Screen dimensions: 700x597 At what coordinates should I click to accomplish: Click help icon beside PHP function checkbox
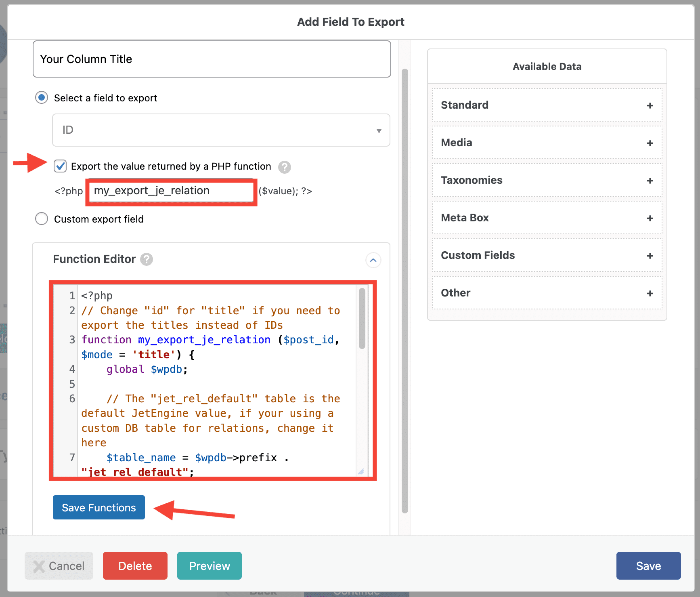tap(284, 167)
